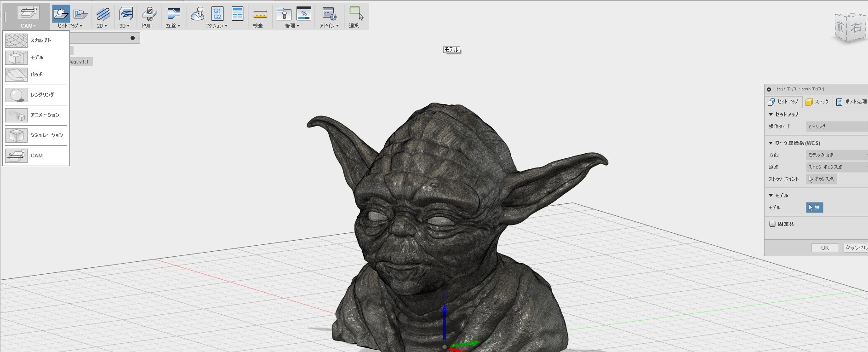Screen dimensions: 868x352
Task: Switch to the レンダリング workspace
Action: point(36,95)
